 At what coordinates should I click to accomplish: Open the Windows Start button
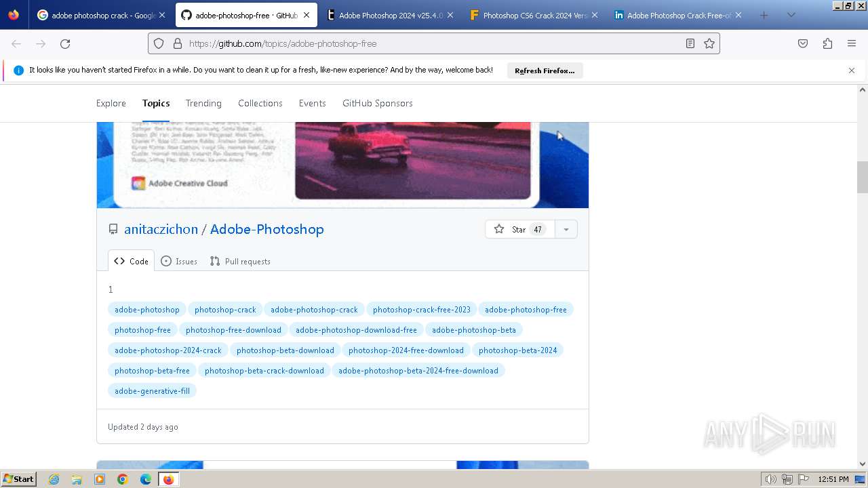[19, 479]
